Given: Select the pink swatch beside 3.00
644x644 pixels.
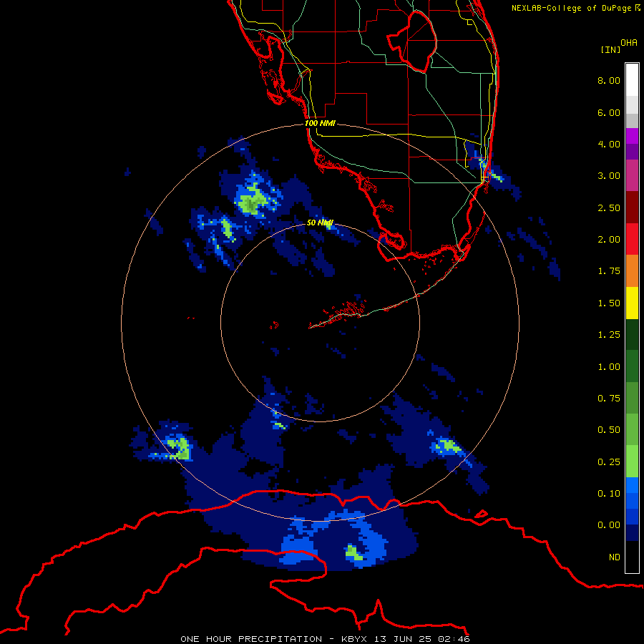Looking at the screenshot, I should (x=632, y=176).
